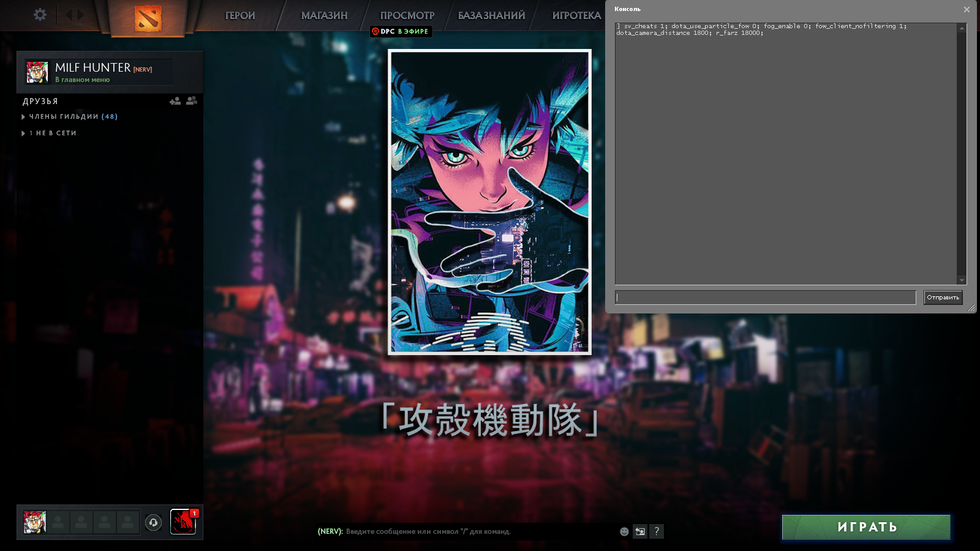Viewport: 980px width, 551px height.
Task: Invite player to second empty party slot
Action: click(81, 522)
